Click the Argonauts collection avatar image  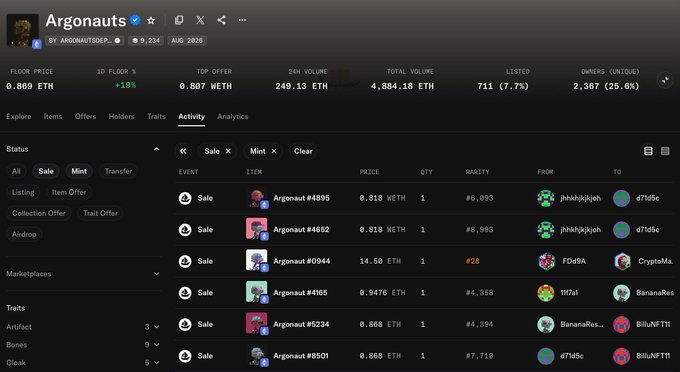pyautogui.click(x=23, y=30)
